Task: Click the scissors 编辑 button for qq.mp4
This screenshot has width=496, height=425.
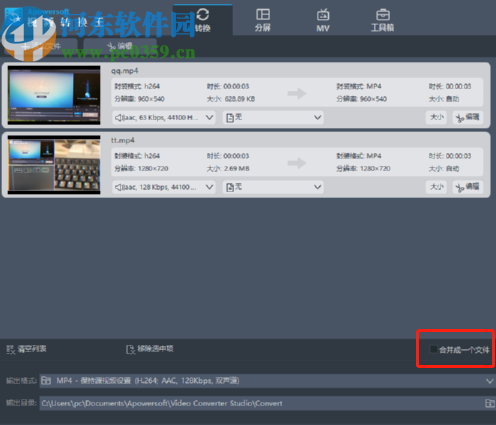Action: (x=468, y=117)
